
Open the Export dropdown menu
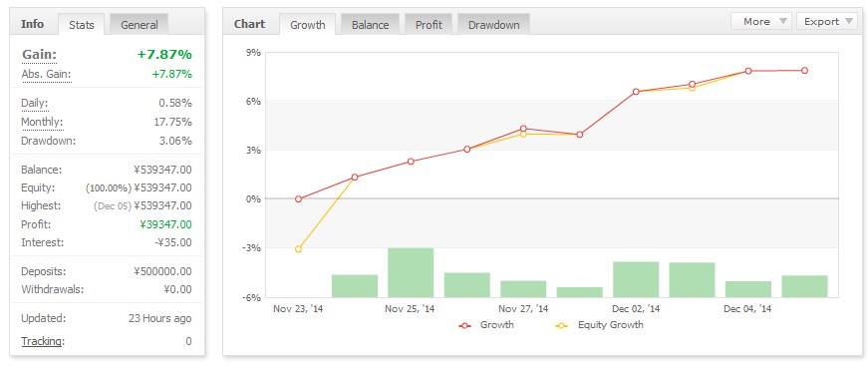[826, 21]
